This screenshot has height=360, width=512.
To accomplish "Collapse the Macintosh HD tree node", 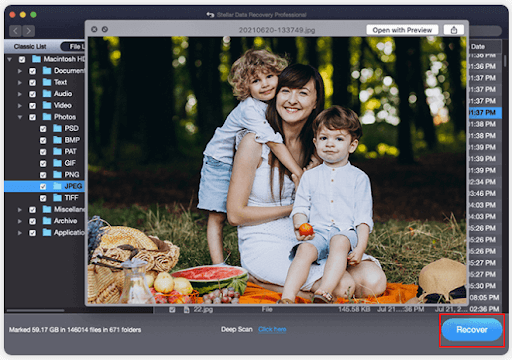I will click(9, 59).
